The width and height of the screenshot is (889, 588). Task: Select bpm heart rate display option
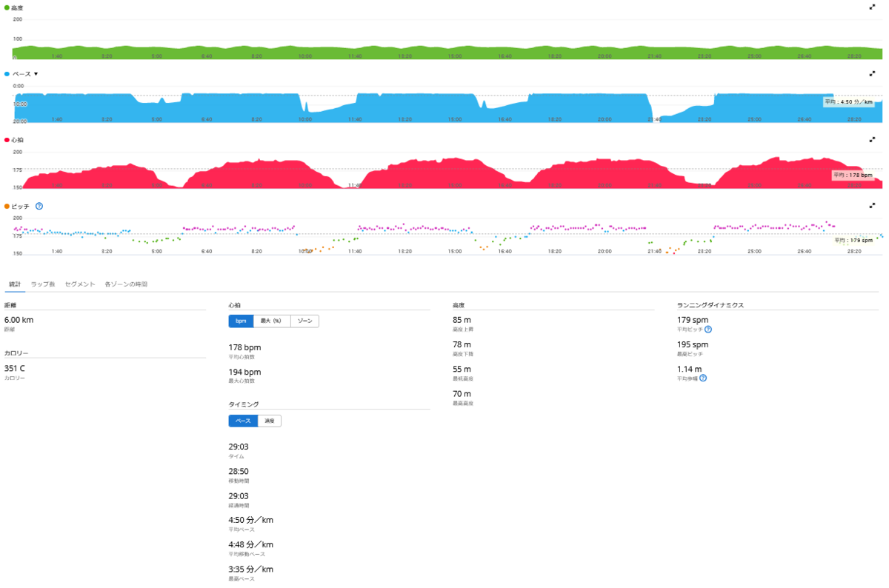click(241, 321)
